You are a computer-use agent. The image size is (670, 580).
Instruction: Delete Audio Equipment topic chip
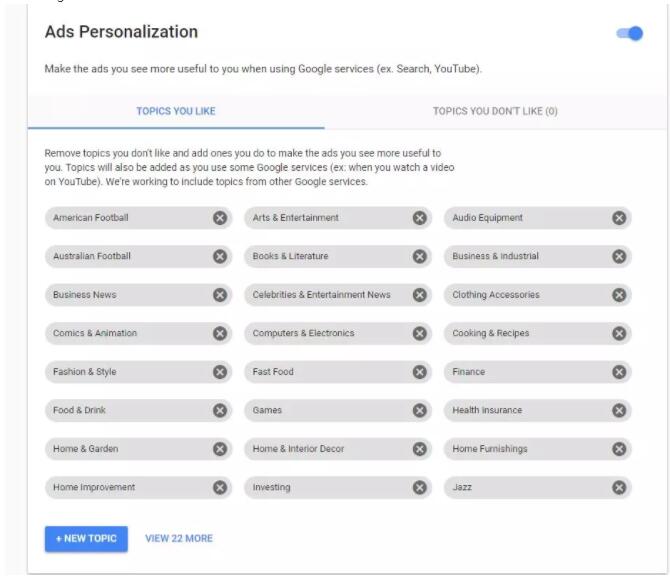tap(619, 218)
